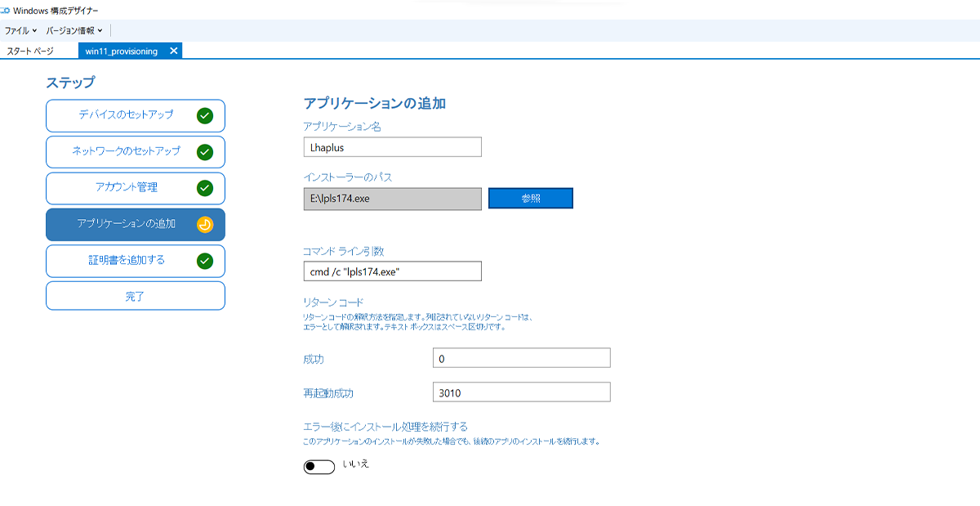Screen dimensions: 980x506
Task: Select the 完了 step in the sidebar
Action: 135,296
